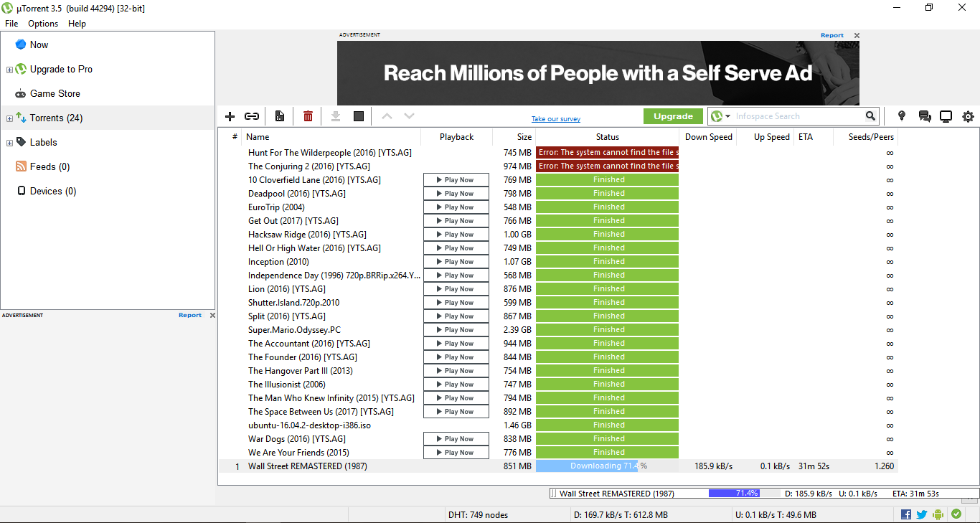The height and width of the screenshot is (523, 980).
Task: Click the 71.4% progress bar in bottom strip
Action: pyautogui.click(x=744, y=494)
